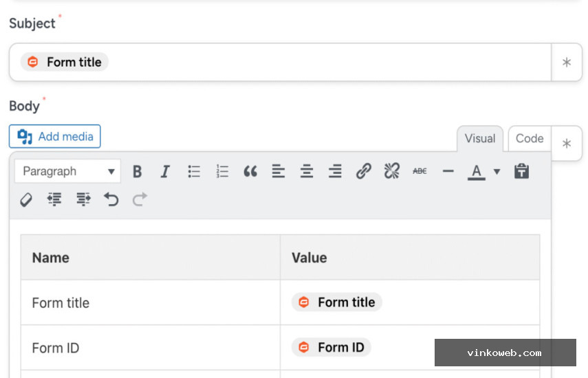Apply blockquote formatting
Screen dimensions: 588x378
coord(250,172)
